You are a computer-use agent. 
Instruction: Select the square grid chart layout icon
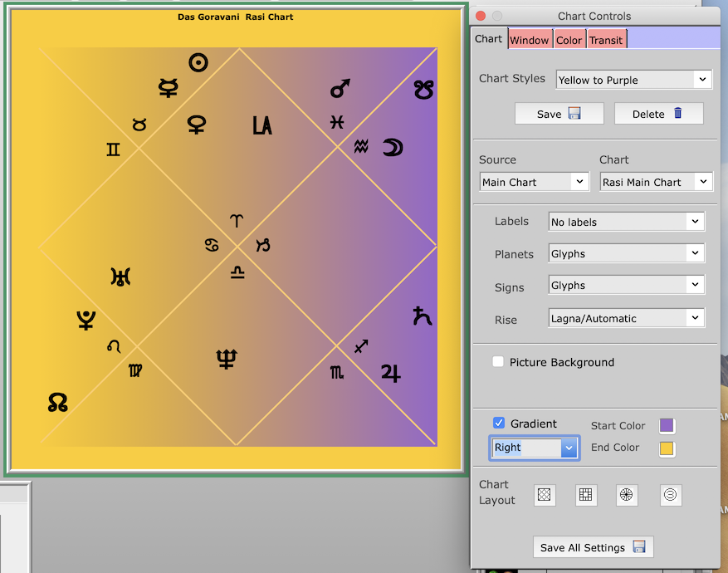tap(586, 495)
